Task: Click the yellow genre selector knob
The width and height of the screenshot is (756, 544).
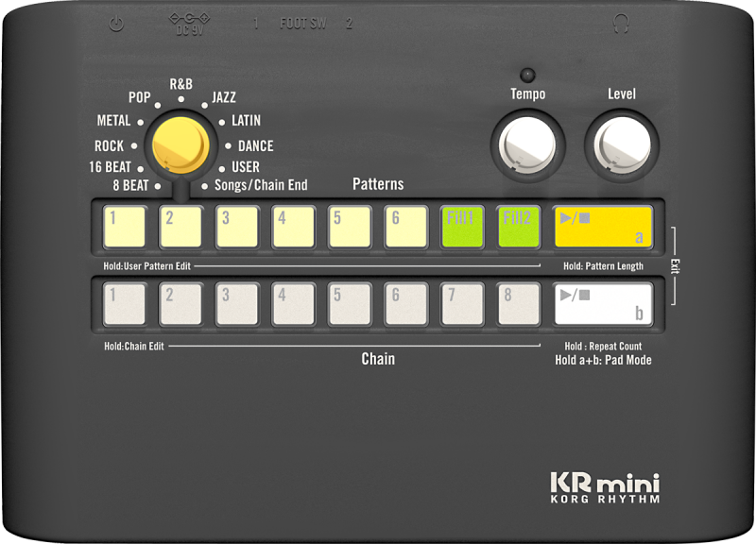Action: [180, 145]
